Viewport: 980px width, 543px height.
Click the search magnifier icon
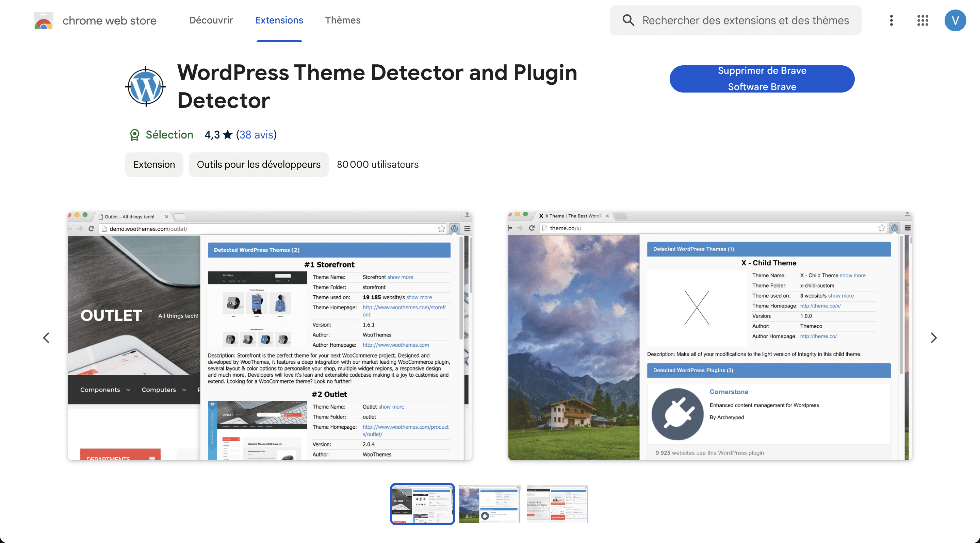point(628,20)
